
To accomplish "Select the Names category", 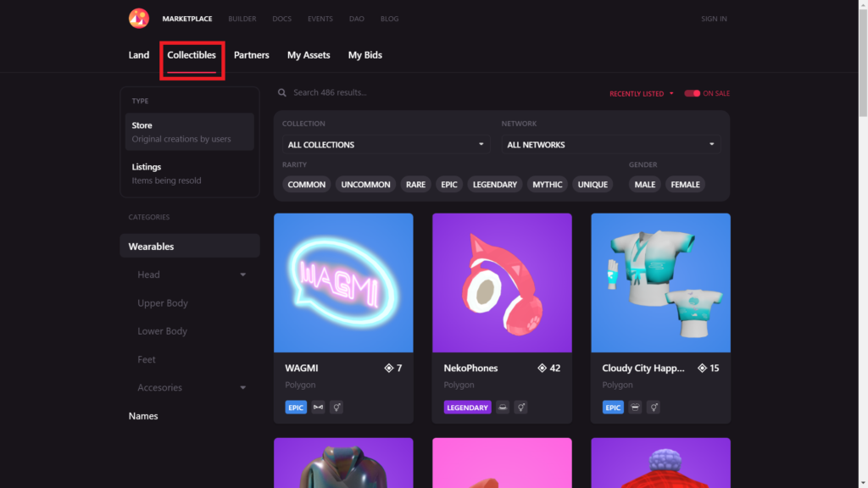I will [x=143, y=416].
